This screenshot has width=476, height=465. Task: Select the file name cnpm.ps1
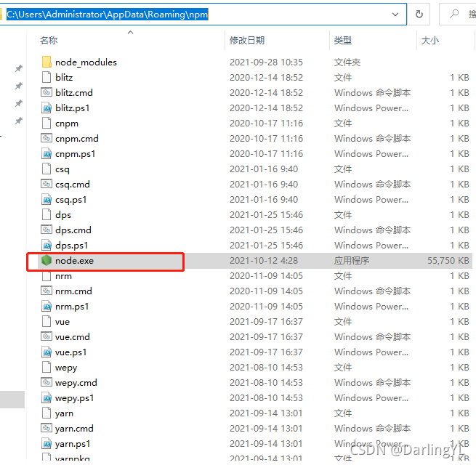[x=76, y=154]
